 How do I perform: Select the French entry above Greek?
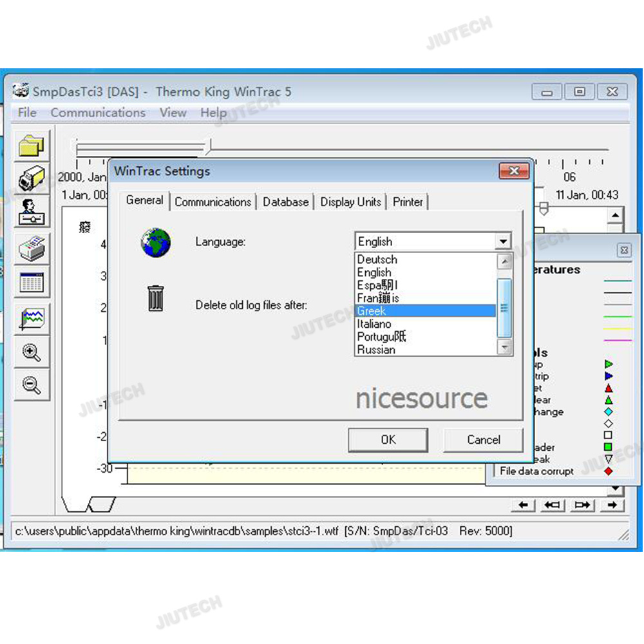[x=426, y=298]
